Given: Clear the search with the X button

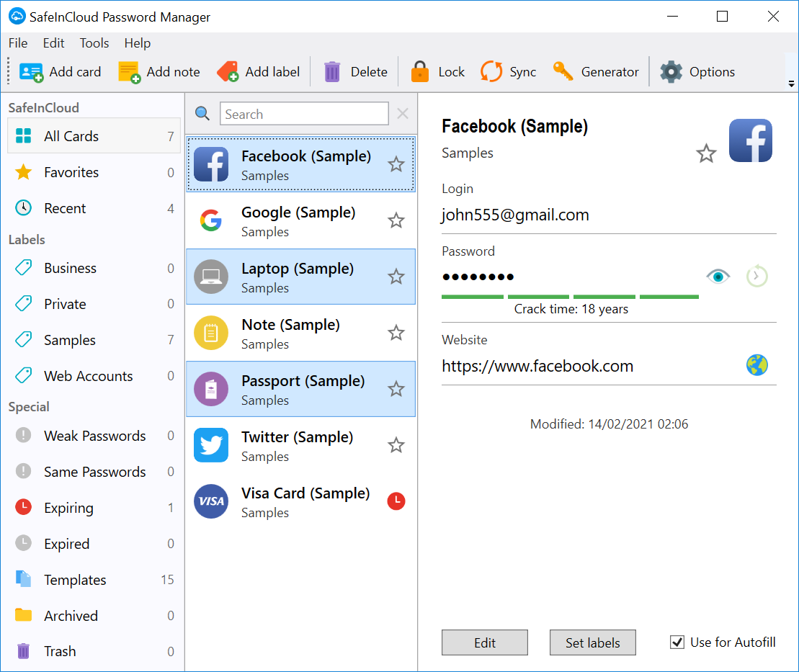Looking at the screenshot, I should (x=403, y=113).
